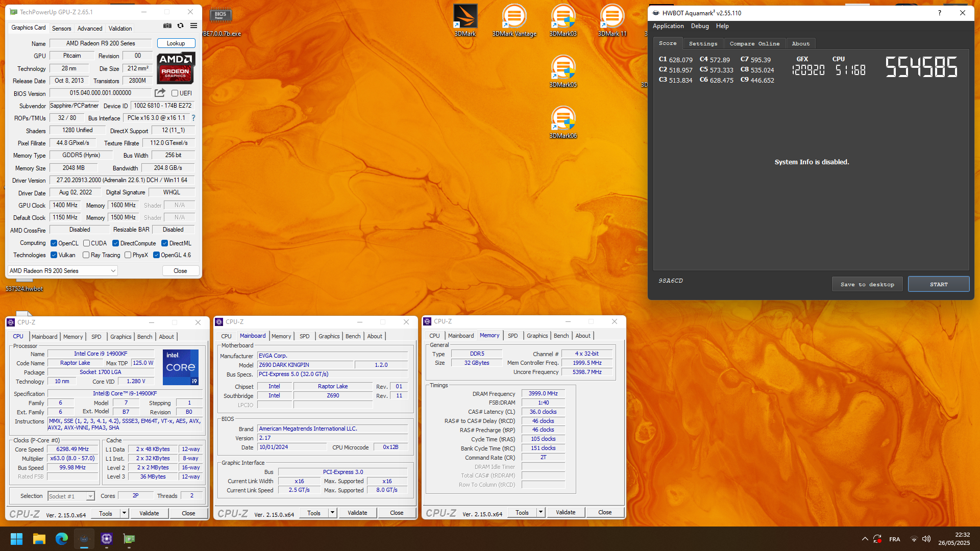
Task: Click Validate in the Mainboard CPU-Z window
Action: click(x=357, y=513)
